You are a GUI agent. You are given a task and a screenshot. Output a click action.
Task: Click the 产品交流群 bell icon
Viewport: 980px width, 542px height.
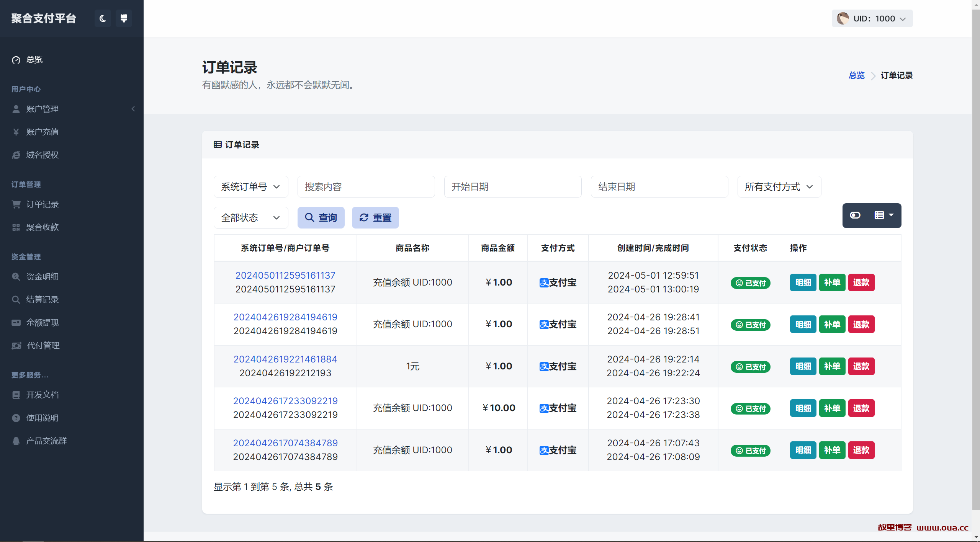point(16,441)
